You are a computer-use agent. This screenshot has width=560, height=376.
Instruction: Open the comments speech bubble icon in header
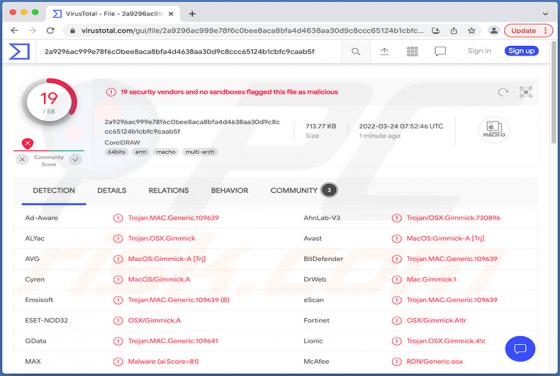[440, 51]
